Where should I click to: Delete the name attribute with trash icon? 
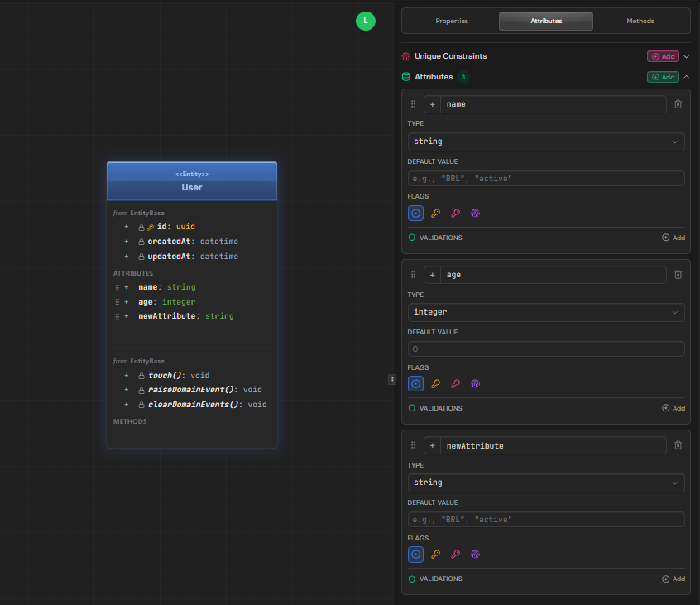[678, 104]
